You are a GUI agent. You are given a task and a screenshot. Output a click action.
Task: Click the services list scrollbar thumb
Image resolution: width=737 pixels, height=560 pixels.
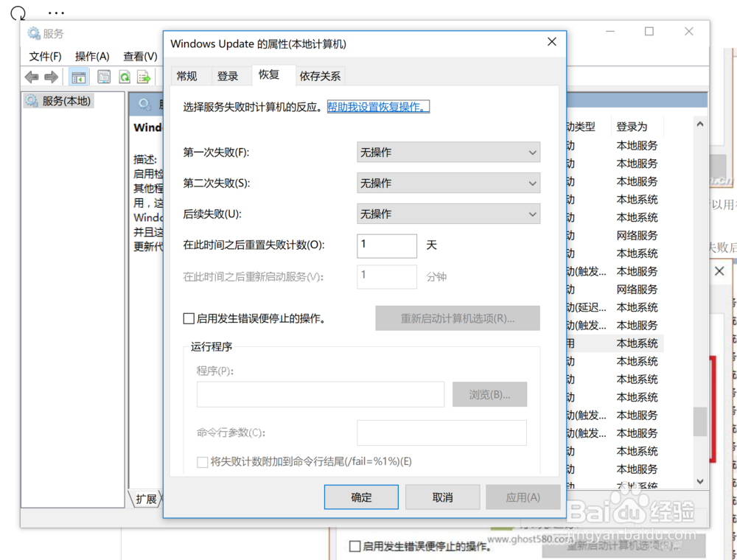(700, 421)
